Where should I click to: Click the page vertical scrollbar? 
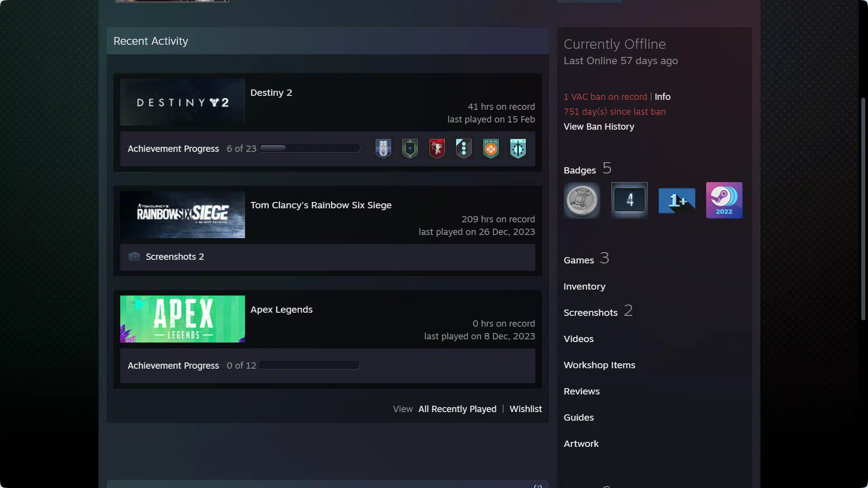pos(863,209)
